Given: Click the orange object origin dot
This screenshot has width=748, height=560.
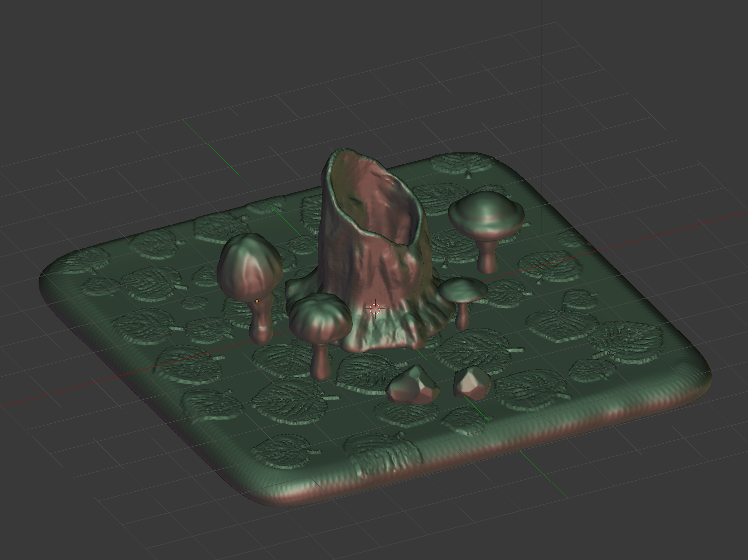Looking at the screenshot, I should pos(257,301).
